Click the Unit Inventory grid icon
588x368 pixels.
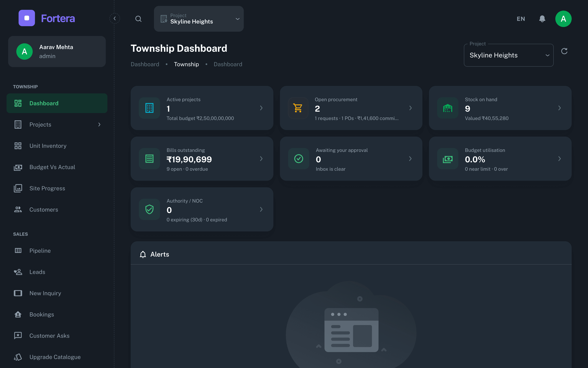[18, 146]
